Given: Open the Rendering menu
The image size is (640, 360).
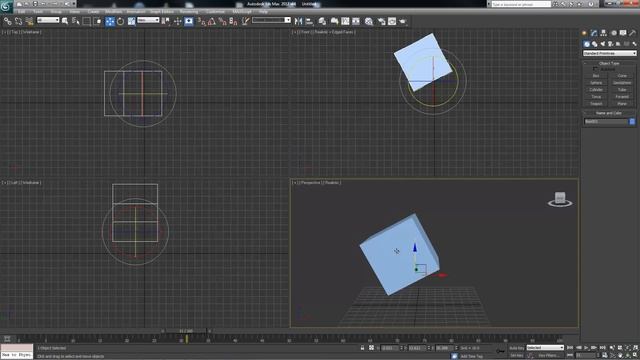Looking at the screenshot, I should tap(189, 12).
